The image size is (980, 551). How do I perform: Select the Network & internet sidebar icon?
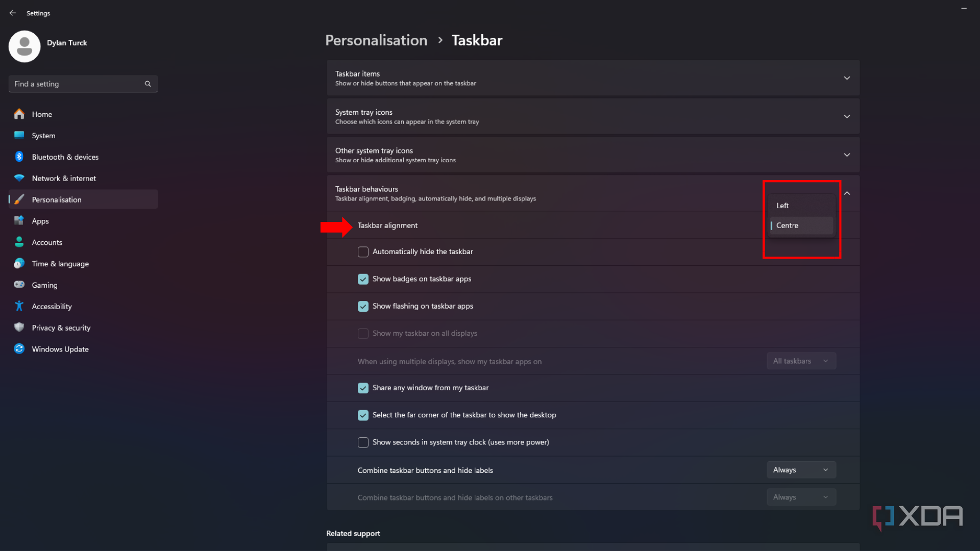[x=19, y=178]
